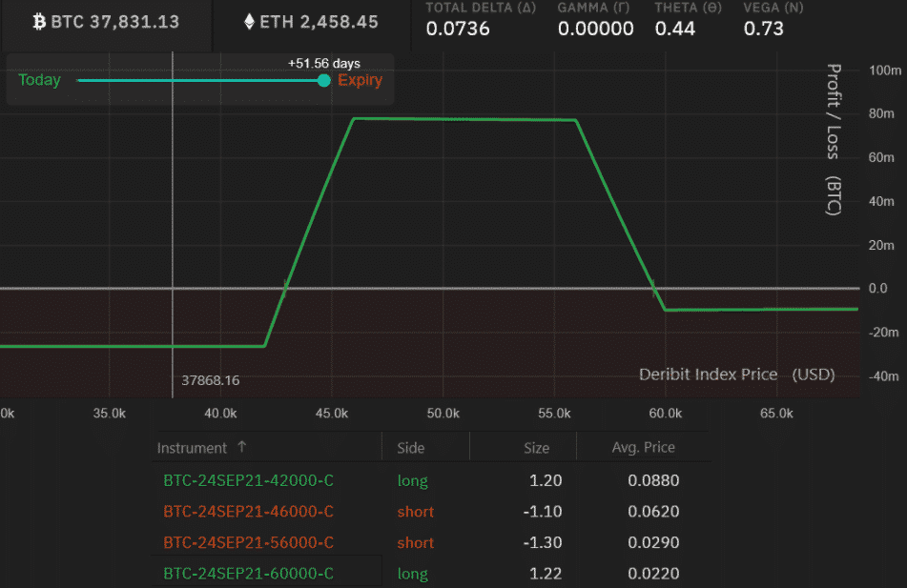Click the GAMMA indicator value
The height and width of the screenshot is (588, 907).
[595, 29]
